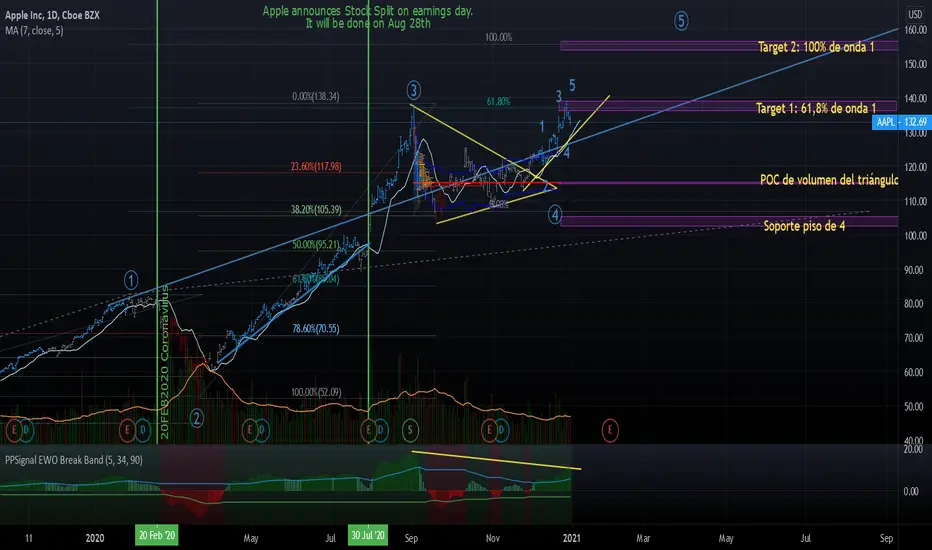Select the purple Target 2 zone rectangle
The height and width of the screenshot is (550, 932).
(x=729, y=46)
